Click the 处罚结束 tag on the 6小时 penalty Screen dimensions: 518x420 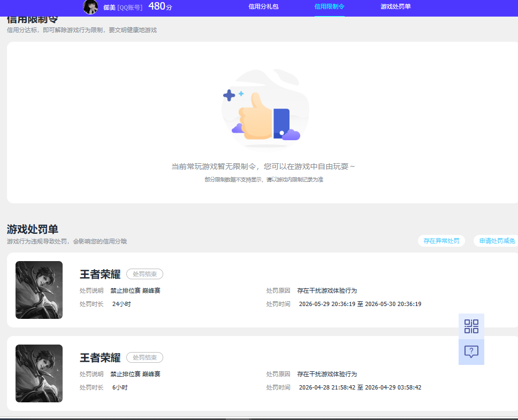pos(144,357)
